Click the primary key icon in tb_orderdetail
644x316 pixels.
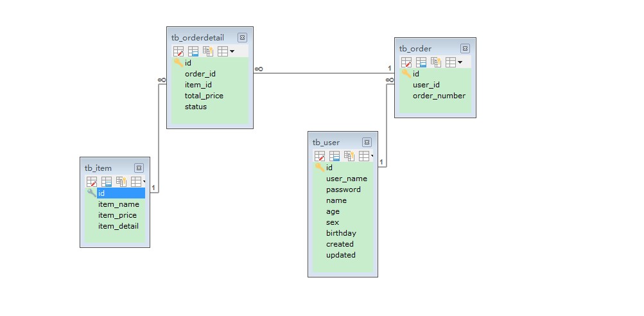tap(178, 62)
